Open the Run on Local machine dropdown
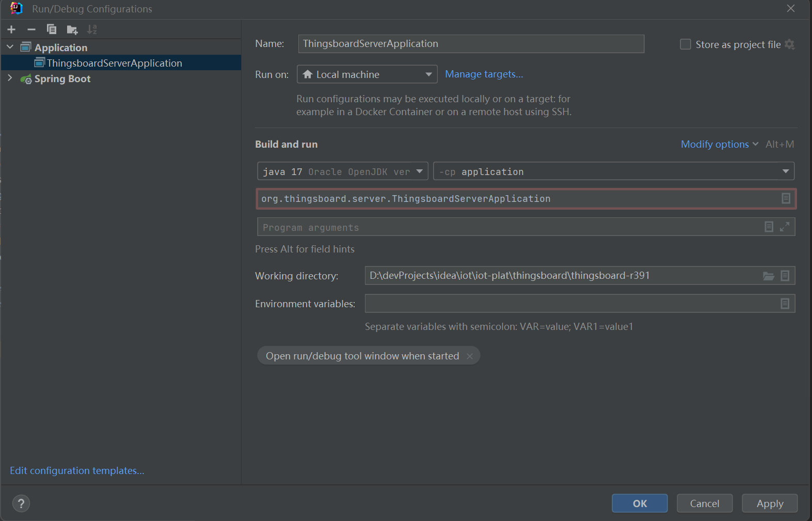812x521 pixels. [367, 74]
